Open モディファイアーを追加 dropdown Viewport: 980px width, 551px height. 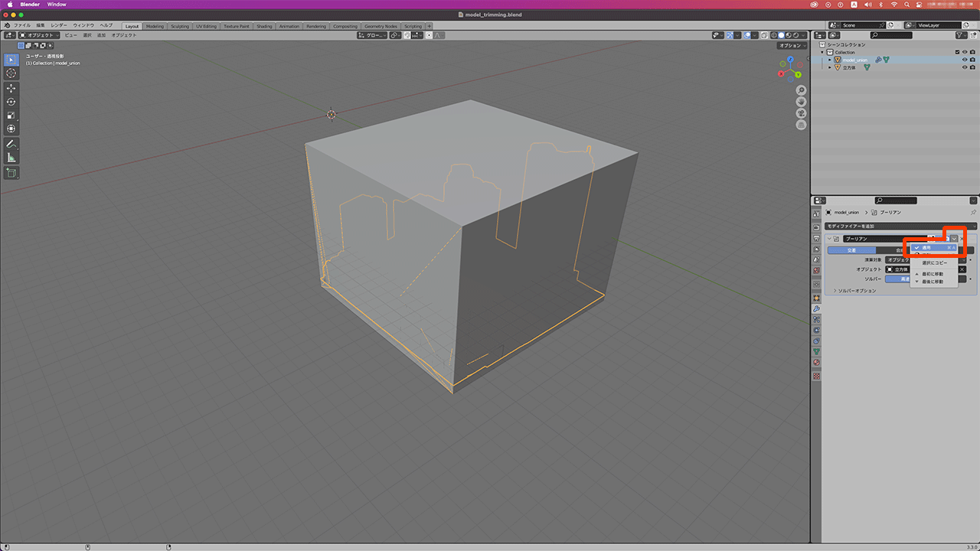901,227
